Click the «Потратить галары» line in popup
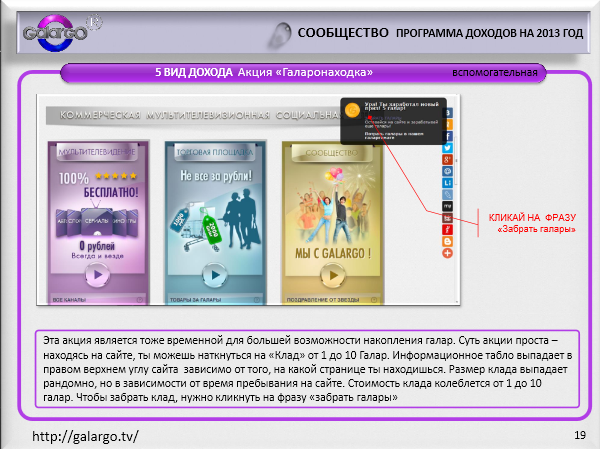Screen dimensions: 600x449 click(394, 136)
